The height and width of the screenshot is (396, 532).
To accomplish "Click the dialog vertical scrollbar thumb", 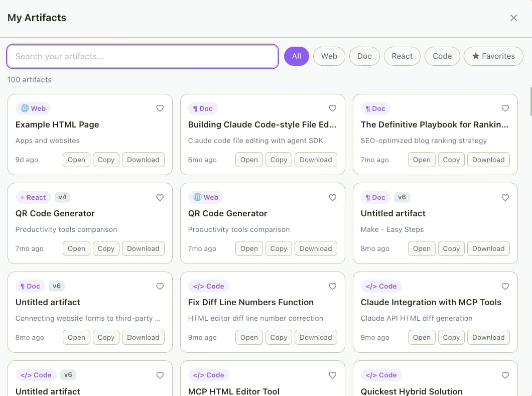I will pyautogui.click(x=530, y=102).
